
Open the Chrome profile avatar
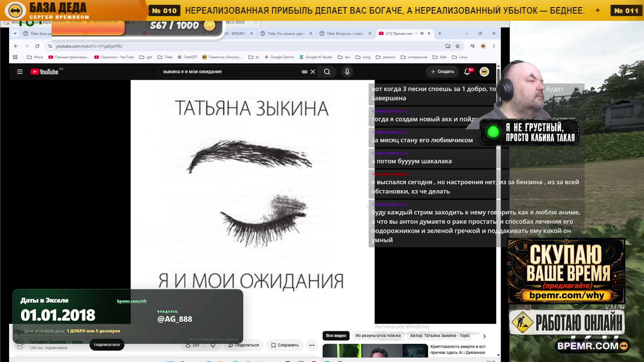coord(483,46)
